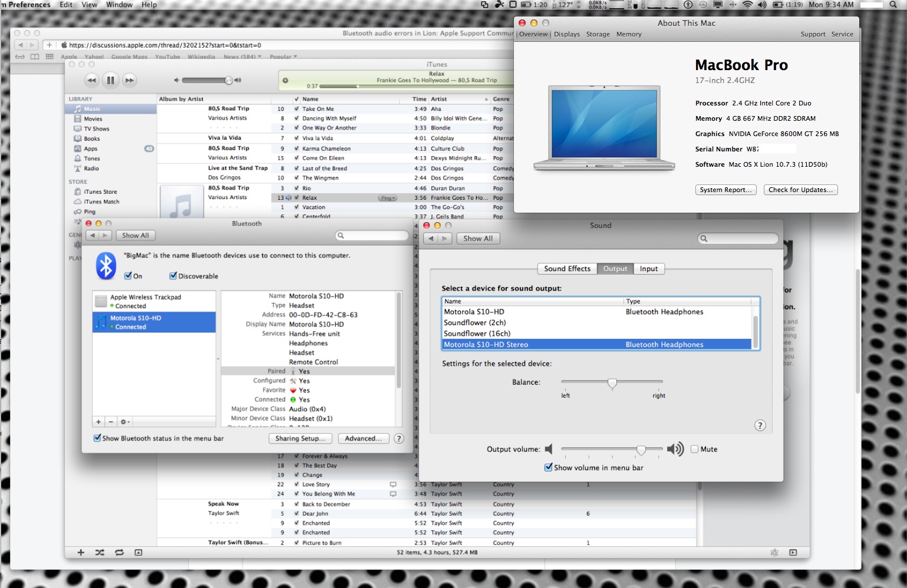Open the Safari Reading List glasses icon

(20, 57)
